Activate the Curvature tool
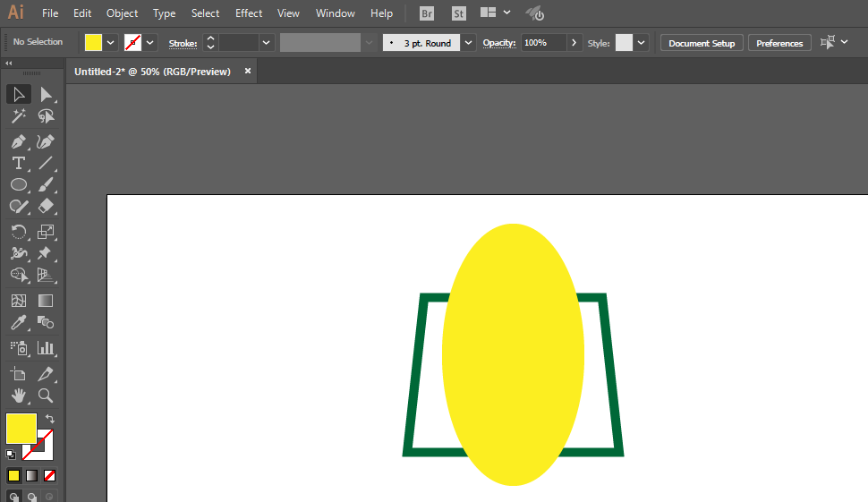Image resolution: width=868 pixels, height=502 pixels. click(46, 141)
